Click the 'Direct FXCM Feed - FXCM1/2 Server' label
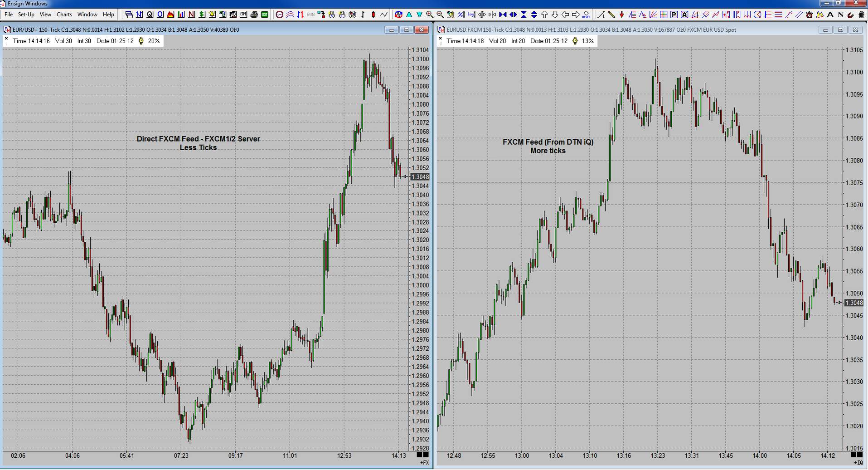Image resolution: width=868 pixels, height=470 pixels. [199, 139]
